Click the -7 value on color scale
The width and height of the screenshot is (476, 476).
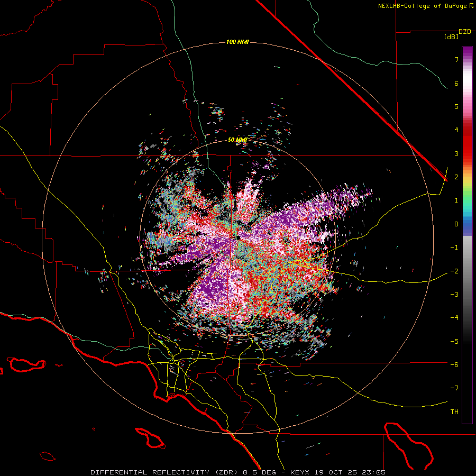coord(454,388)
